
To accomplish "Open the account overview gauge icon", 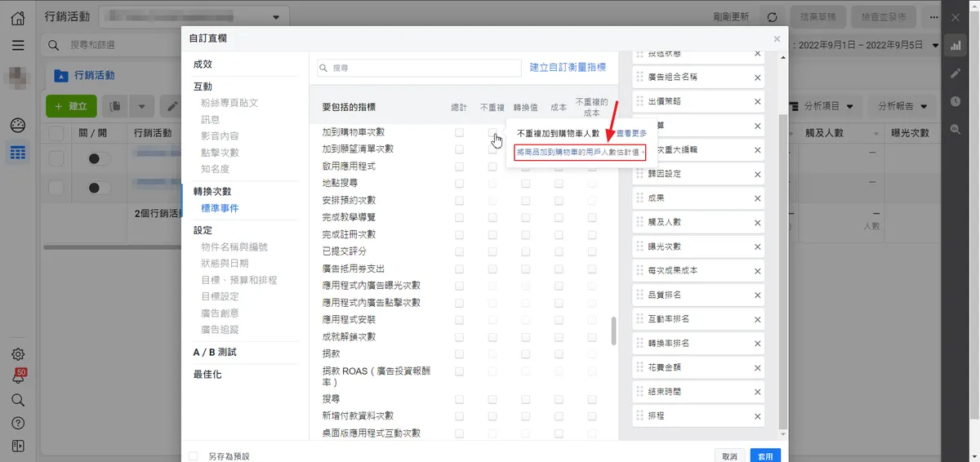I will [18, 126].
